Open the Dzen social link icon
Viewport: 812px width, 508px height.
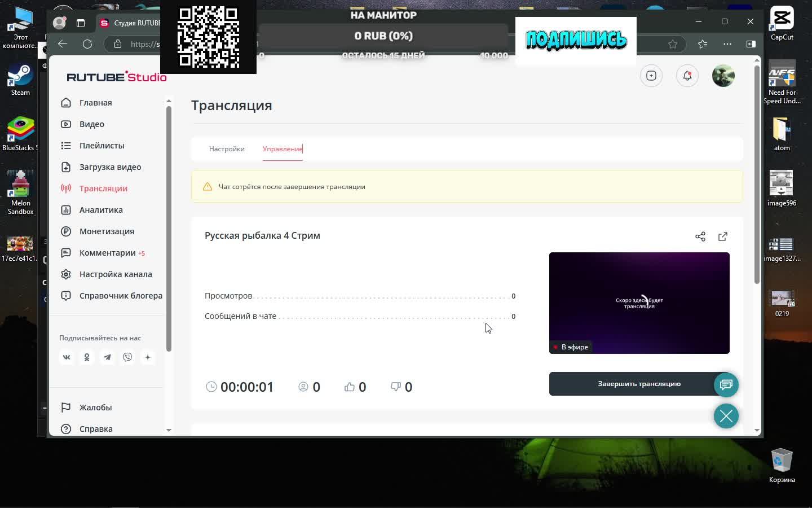tap(148, 357)
